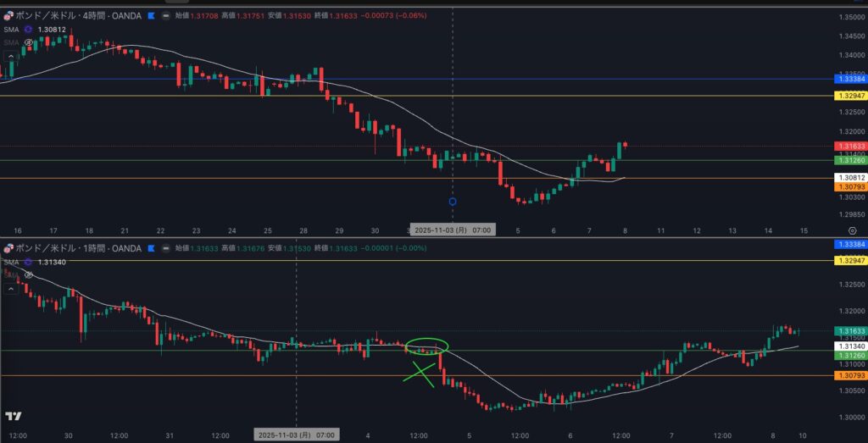Open chart settings gear on the upper time axis
Viewport: 868px width, 443px height.
[x=851, y=230]
